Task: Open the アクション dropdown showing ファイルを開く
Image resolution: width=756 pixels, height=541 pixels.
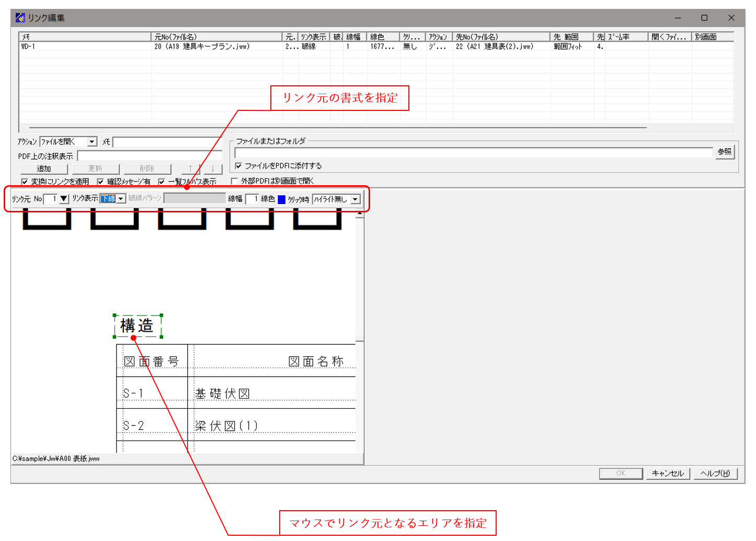Action: [x=91, y=141]
